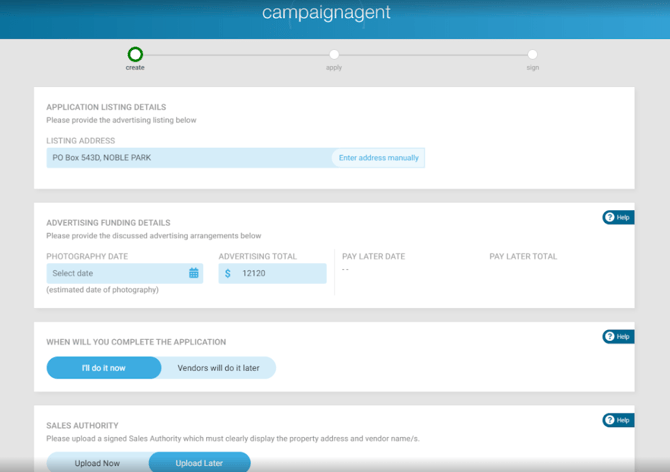Screen dimensions: 670x472
Task: Click the "apply" step label
Action: [334, 67]
